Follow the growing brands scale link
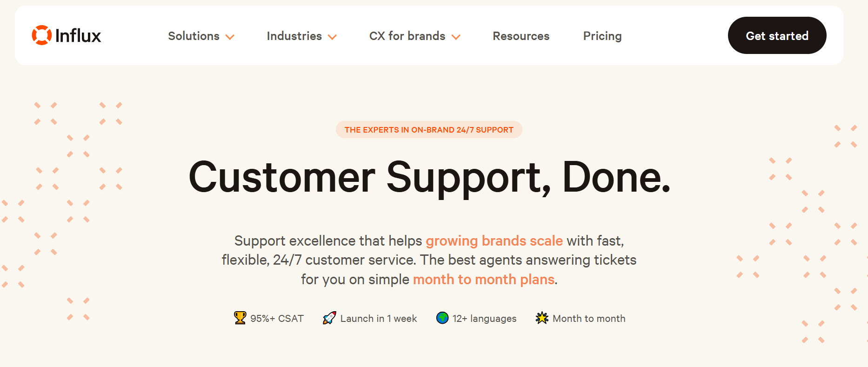This screenshot has width=868, height=367. [494, 241]
